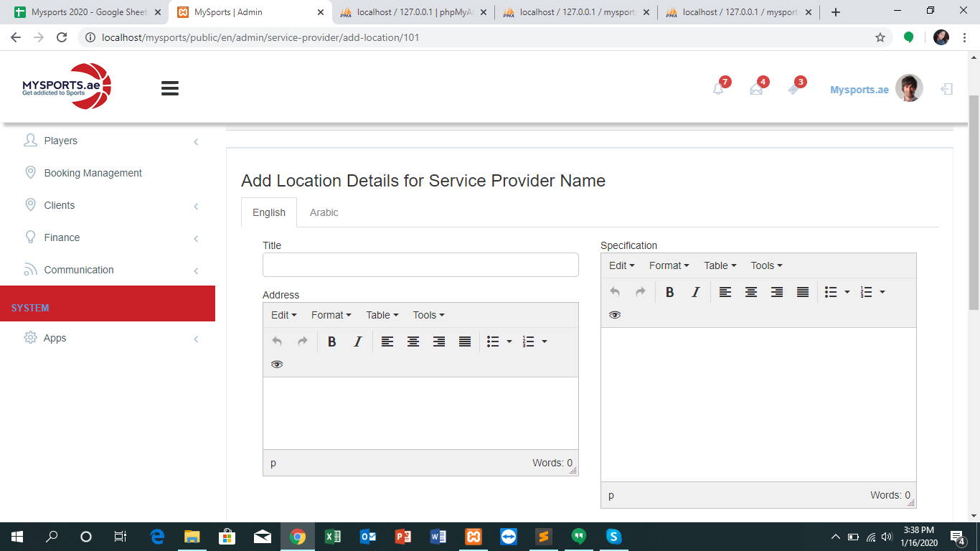Click the logout icon beside the avatar
The width and height of the screenshot is (980, 551).
coord(947,89)
